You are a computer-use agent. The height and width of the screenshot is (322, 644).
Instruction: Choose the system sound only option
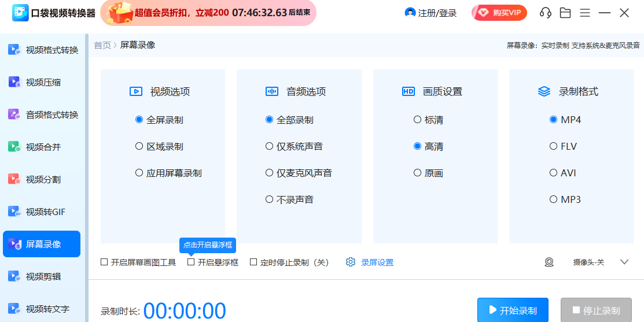[x=269, y=147]
